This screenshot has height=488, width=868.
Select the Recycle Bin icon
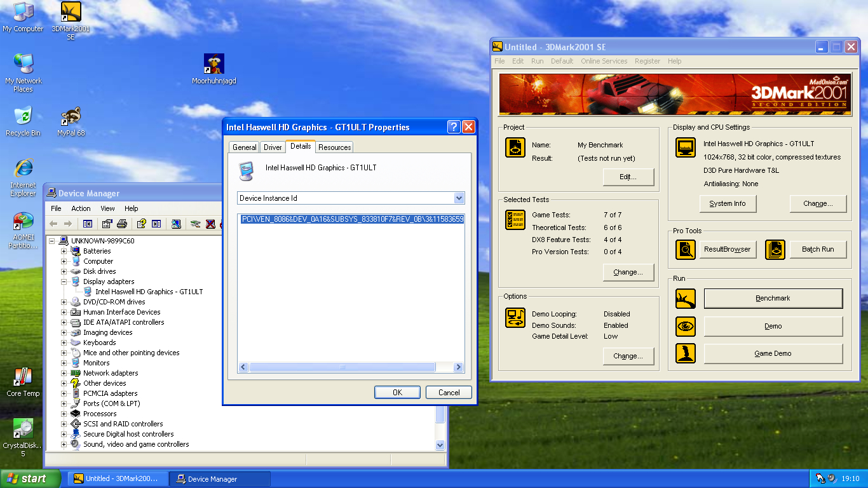tap(23, 121)
